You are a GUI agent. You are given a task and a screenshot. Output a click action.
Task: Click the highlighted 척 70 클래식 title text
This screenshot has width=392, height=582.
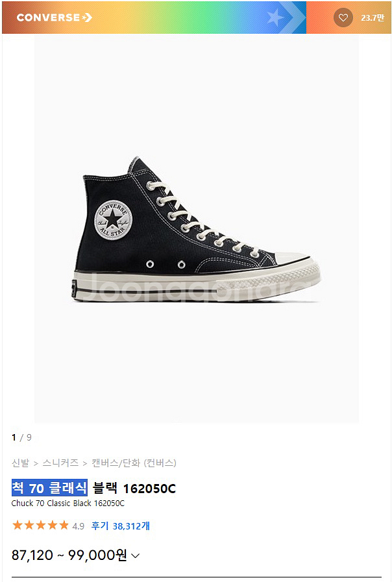click(49, 488)
